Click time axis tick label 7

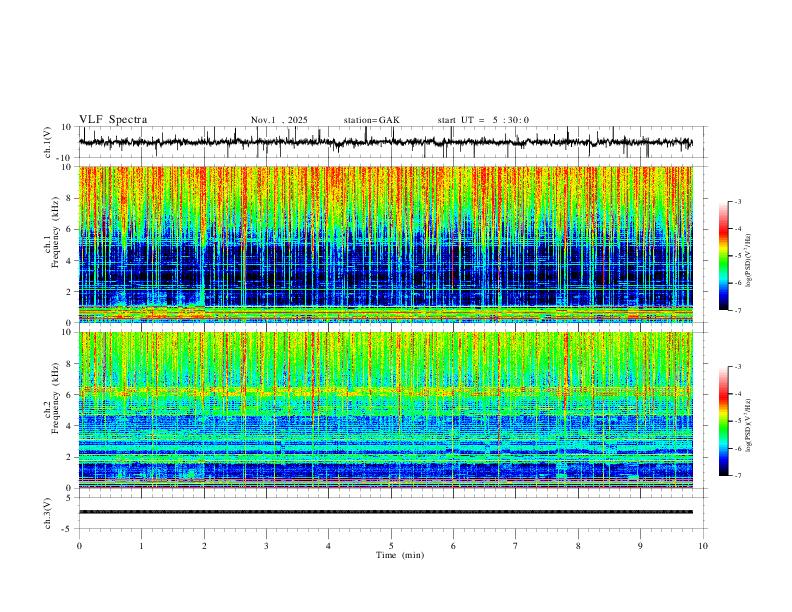pyautogui.click(x=516, y=546)
